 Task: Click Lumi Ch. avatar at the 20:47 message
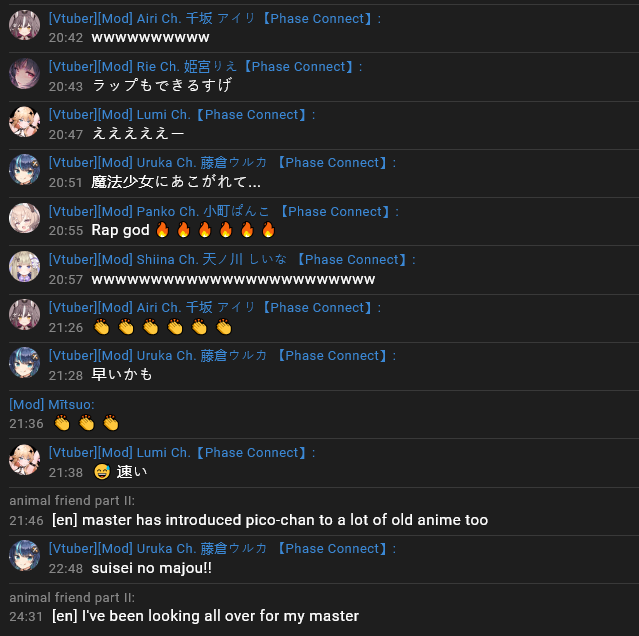coord(24,122)
